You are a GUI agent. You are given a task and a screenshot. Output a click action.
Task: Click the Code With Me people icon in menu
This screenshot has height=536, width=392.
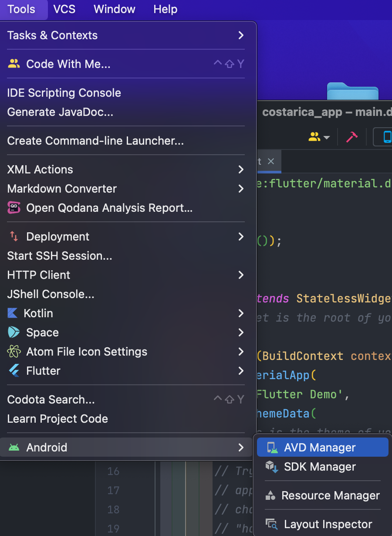tap(14, 64)
